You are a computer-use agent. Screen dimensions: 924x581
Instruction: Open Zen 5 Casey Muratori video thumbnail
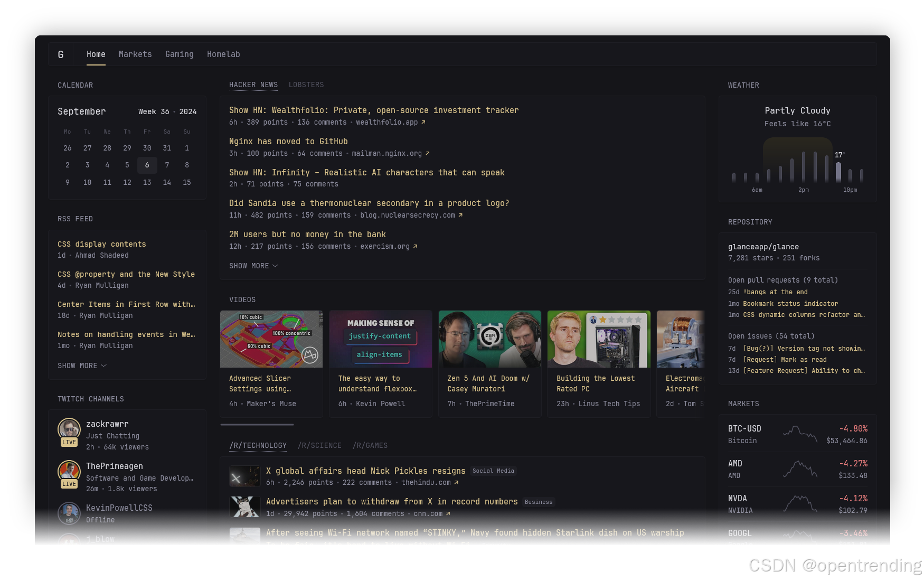[490, 339]
